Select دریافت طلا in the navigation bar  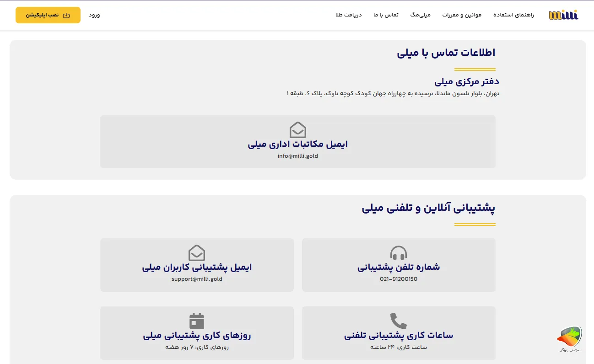click(x=349, y=14)
